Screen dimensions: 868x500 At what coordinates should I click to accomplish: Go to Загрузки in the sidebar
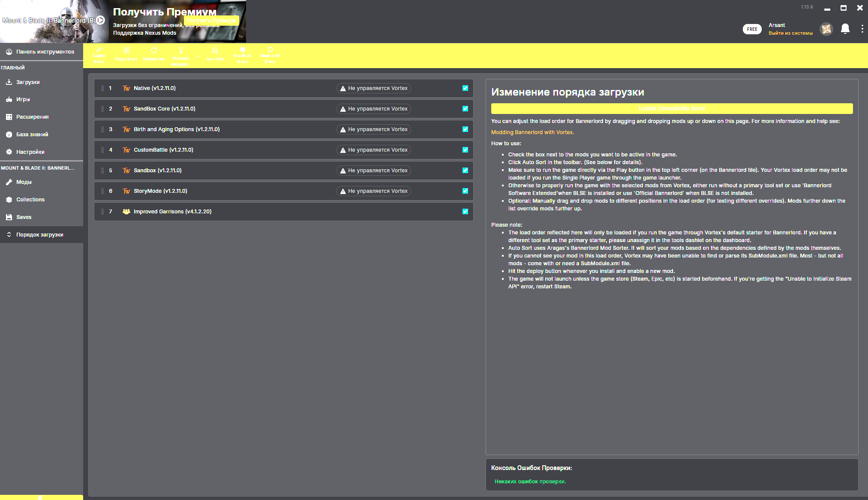[42, 82]
